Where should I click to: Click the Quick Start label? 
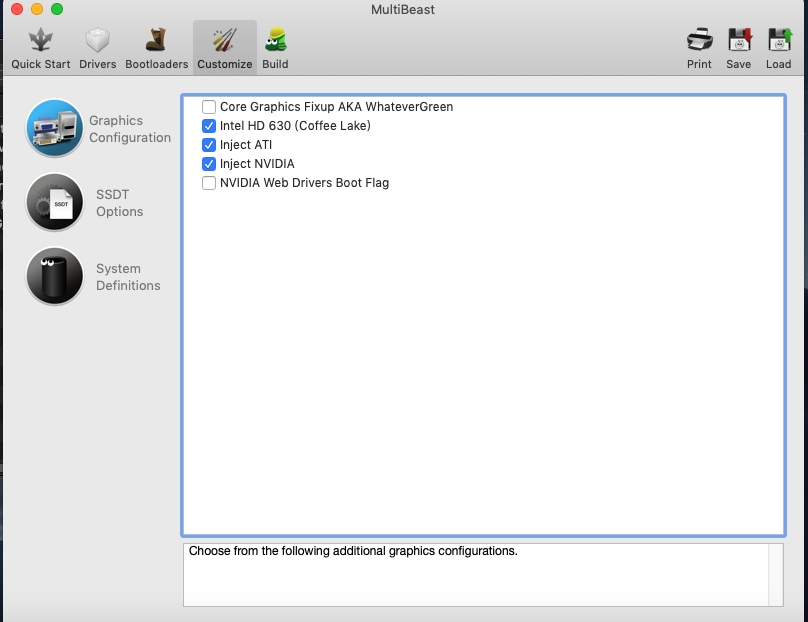pyautogui.click(x=41, y=64)
